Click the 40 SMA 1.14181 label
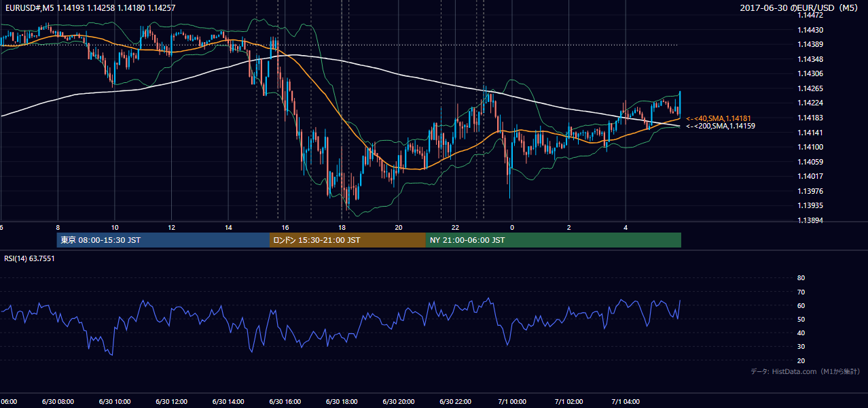 pyautogui.click(x=719, y=118)
